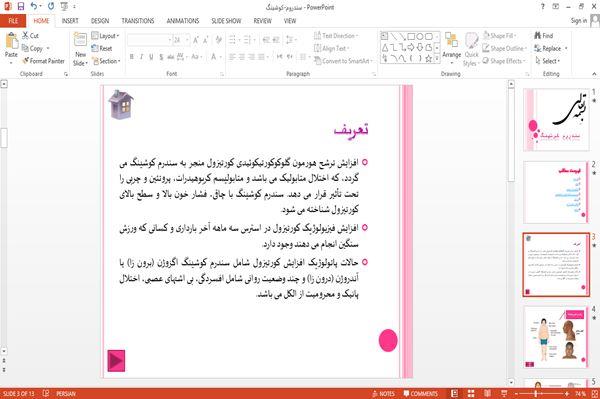Open the font size dropdown
Screen dimensions: 600x399
pyautogui.click(x=187, y=40)
